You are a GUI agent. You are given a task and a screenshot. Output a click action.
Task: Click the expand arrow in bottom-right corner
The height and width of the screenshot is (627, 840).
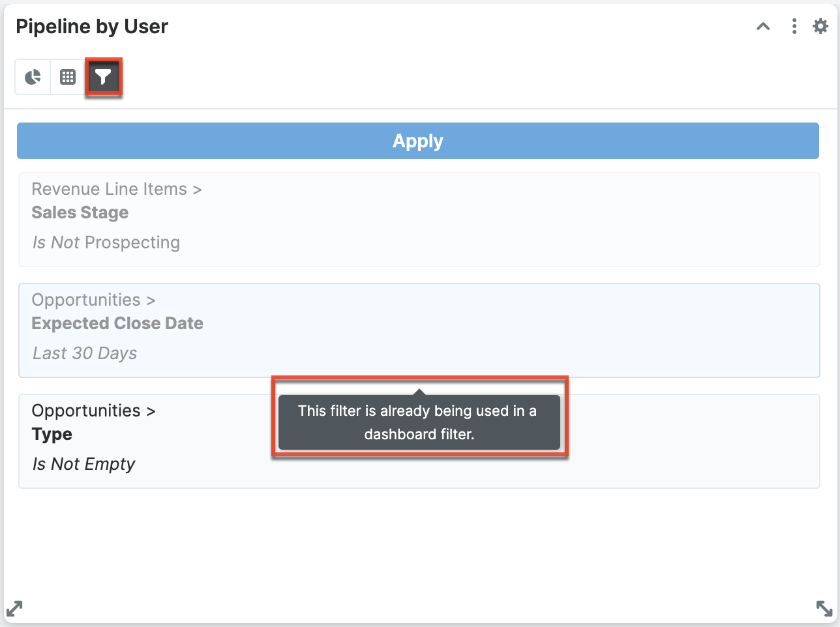coord(824,608)
